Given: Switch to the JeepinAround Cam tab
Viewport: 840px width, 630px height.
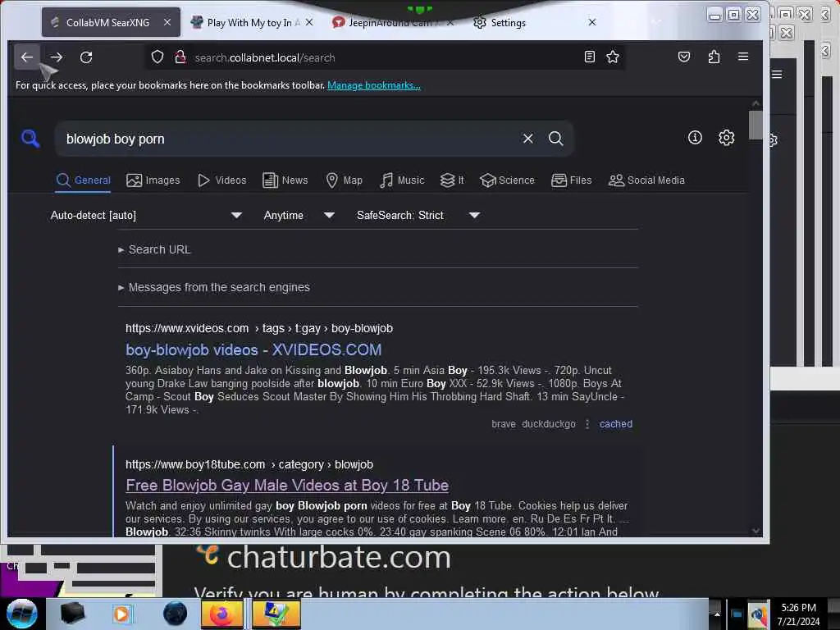Looking at the screenshot, I should pos(392,22).
